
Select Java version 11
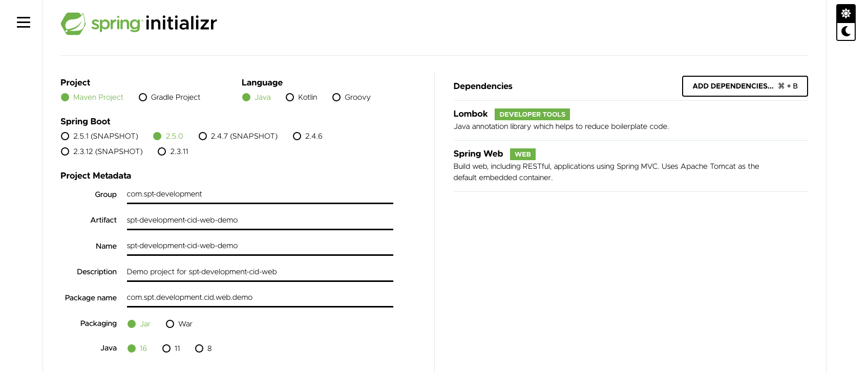pos(171,348)
